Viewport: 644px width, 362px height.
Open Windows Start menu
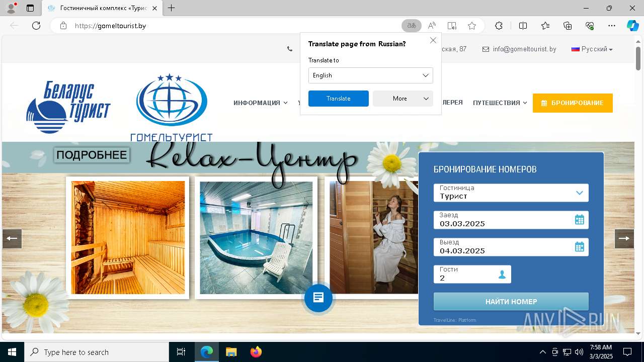pos(12,352)
